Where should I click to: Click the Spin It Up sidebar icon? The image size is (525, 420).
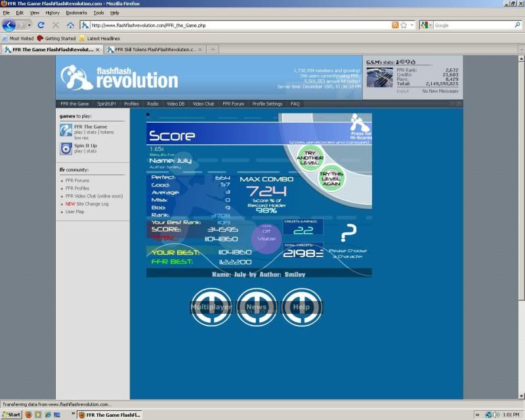pos(66,149)
